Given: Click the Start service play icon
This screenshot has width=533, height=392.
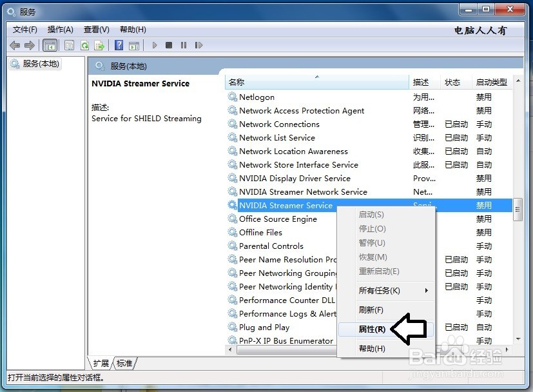Looking at the screenshot, I should coord(154,45).
